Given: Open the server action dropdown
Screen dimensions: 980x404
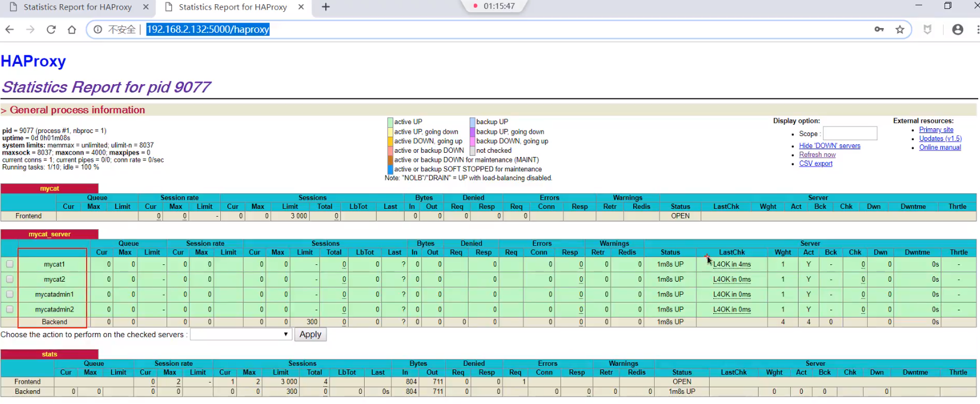Looking at the screenshot, I should click(241, 335).
